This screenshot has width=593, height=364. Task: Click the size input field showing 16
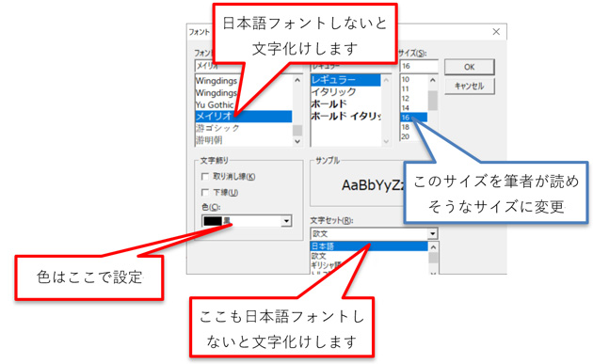coord(419,66)
